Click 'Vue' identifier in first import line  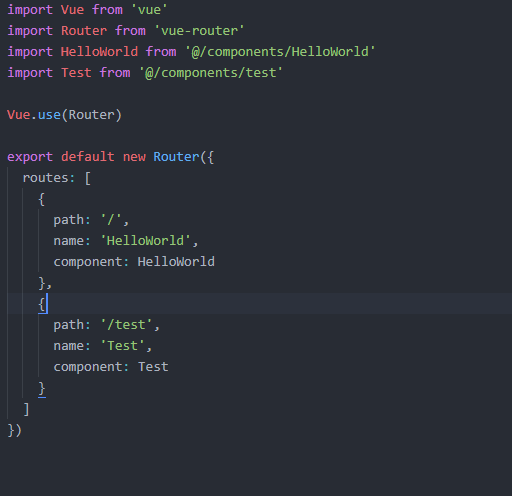tap(72, 10)
